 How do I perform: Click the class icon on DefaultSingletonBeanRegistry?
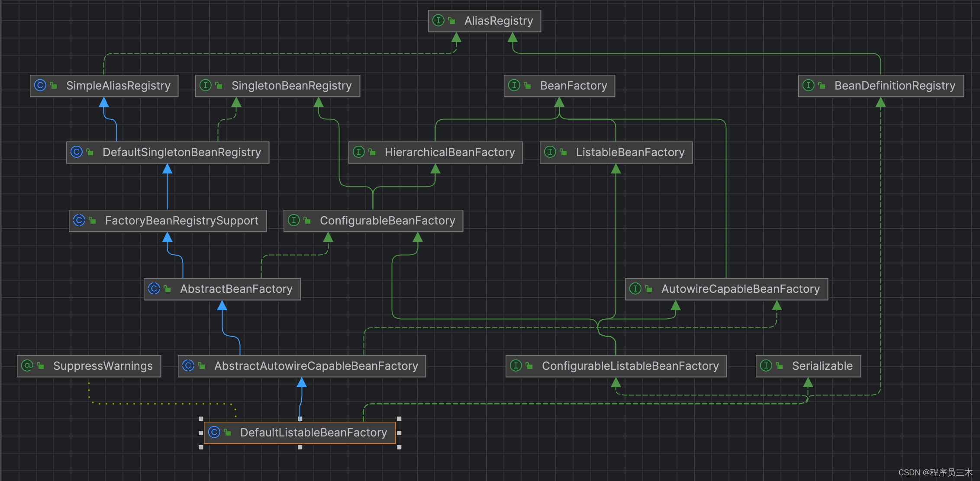pos(77,152)
